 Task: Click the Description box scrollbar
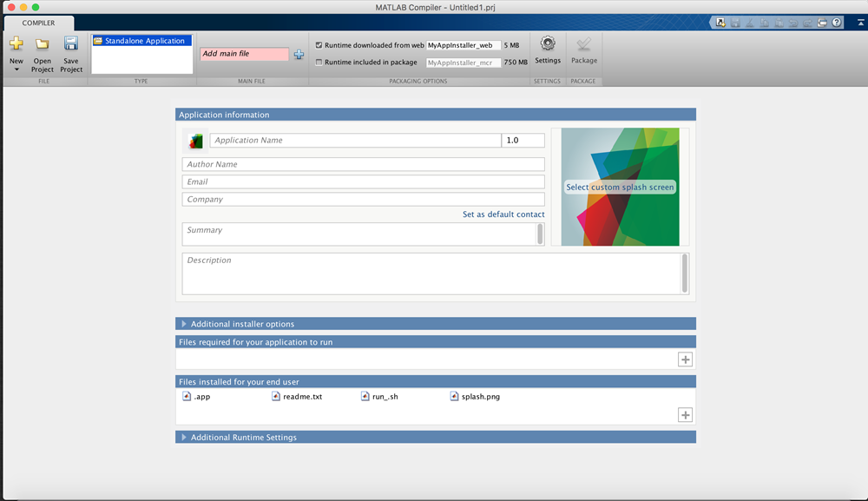[x=685, y=274]
